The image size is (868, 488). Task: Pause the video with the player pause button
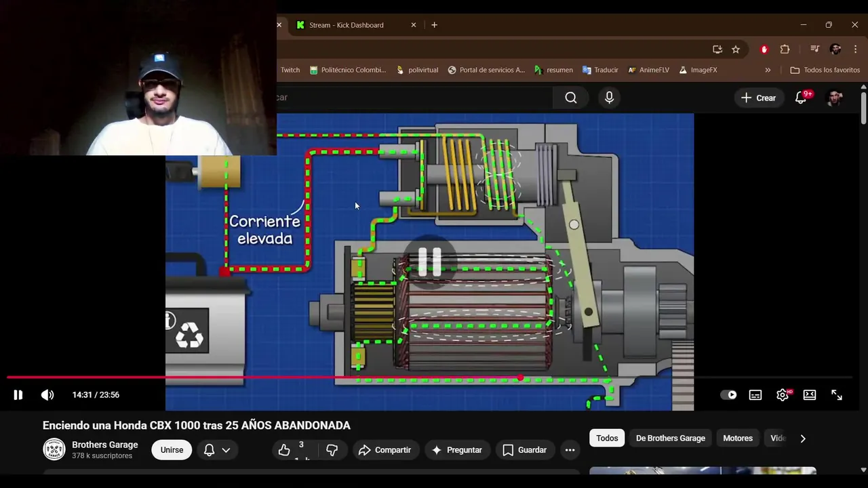tap(18, 395)
